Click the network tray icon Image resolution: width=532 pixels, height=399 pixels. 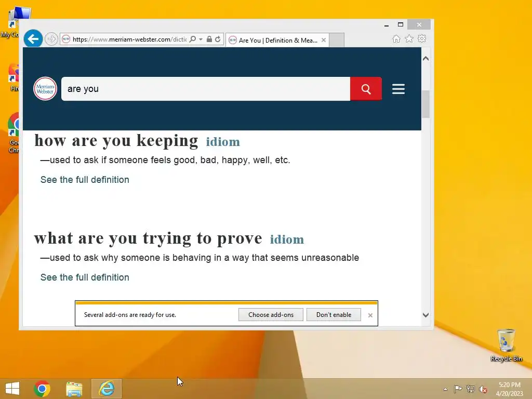471,389
